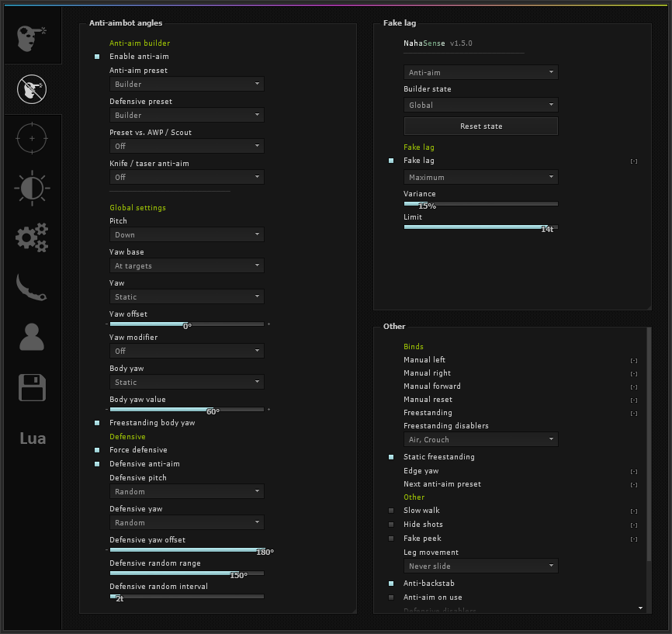This screenshot has width=672, height=634.
Task: Set hotkey for Hide shots
Action: tap(634, 525)
